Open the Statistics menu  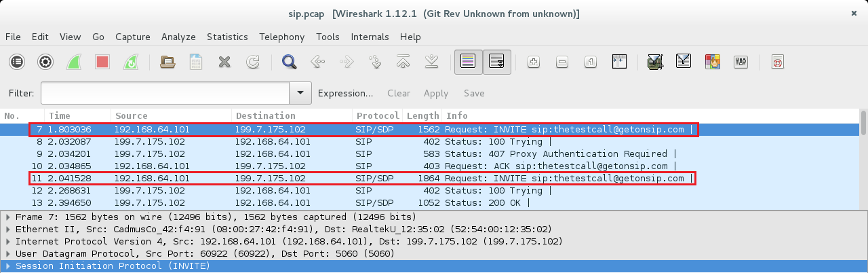point(227,37)
